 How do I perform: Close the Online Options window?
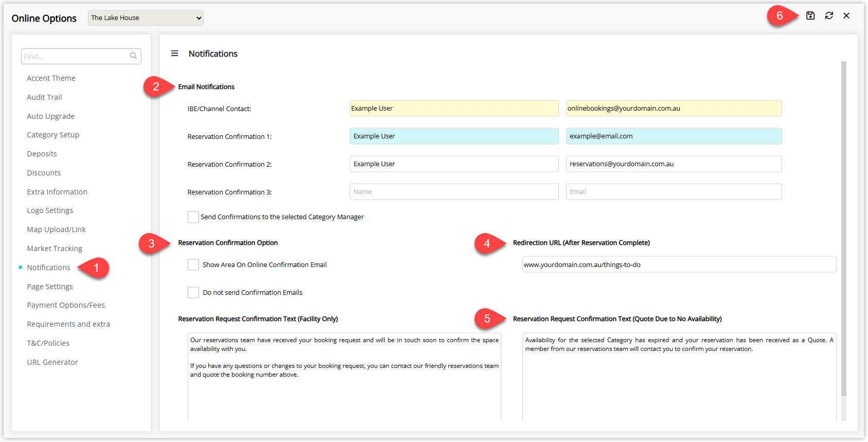point(846,16)
